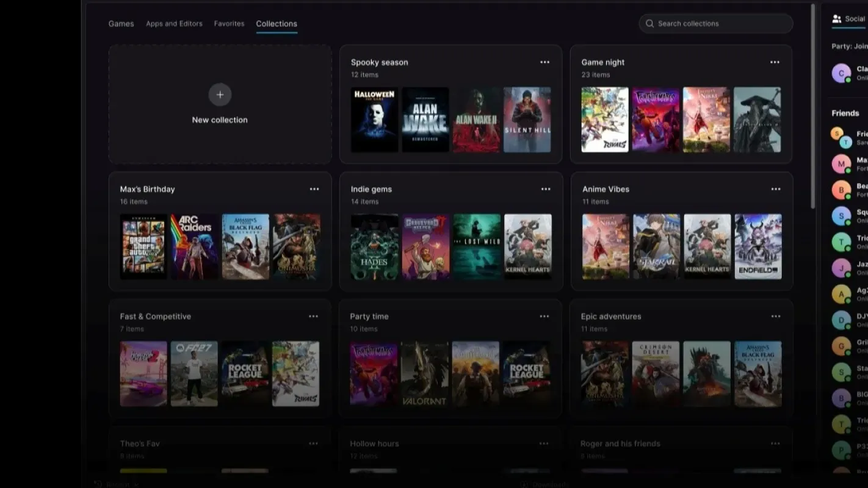Open the Epic adventures collection title
Image resolution: width=868 pixels, height=488 pixels.
611,317
